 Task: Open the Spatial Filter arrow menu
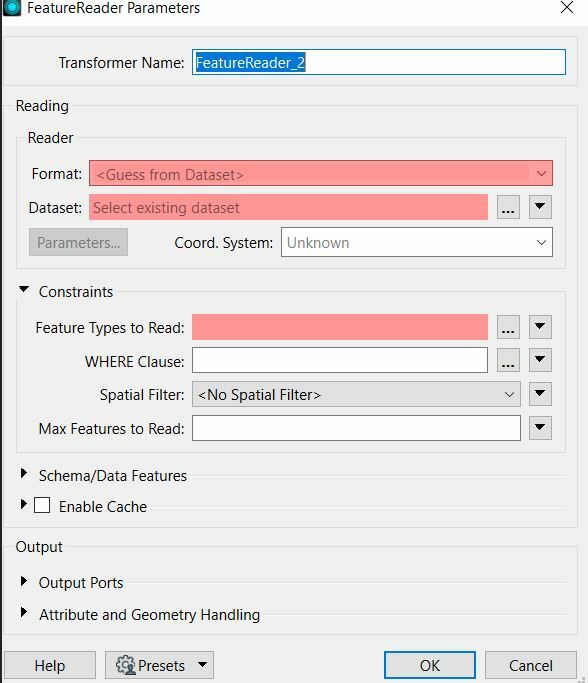540,394
